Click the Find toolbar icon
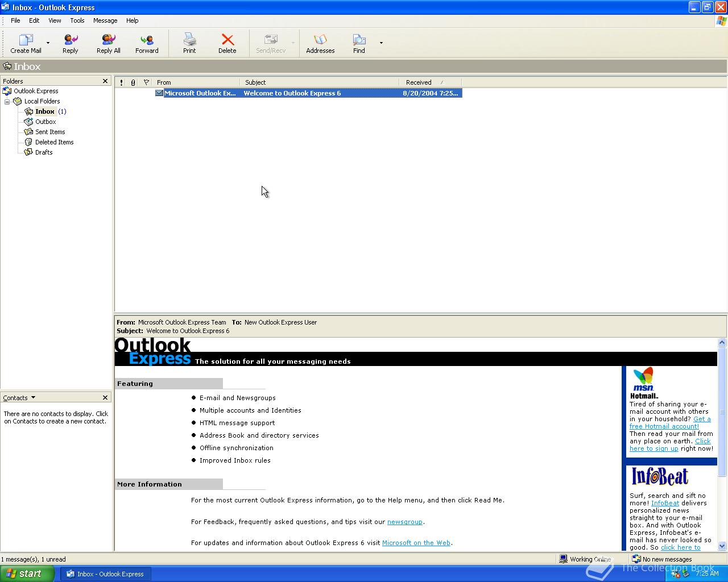 click(x=359, y=40)
